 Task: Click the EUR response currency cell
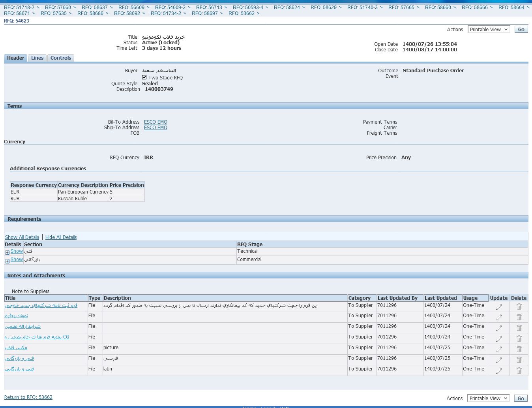(x=34, y=192)
